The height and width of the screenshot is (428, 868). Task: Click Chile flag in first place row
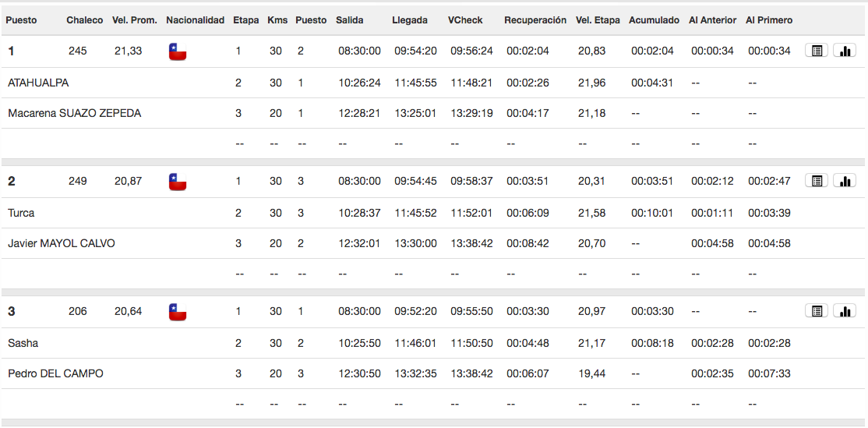point(178,51)
